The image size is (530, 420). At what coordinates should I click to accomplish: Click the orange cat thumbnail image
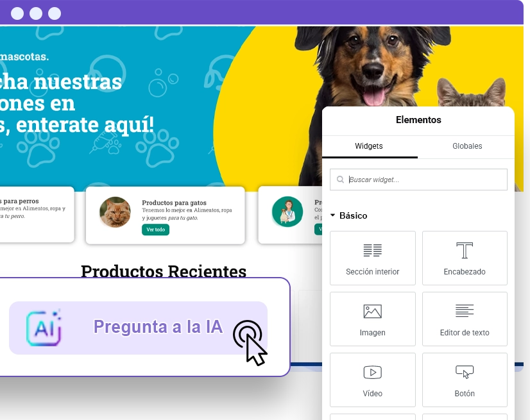[x=115, y=212]
